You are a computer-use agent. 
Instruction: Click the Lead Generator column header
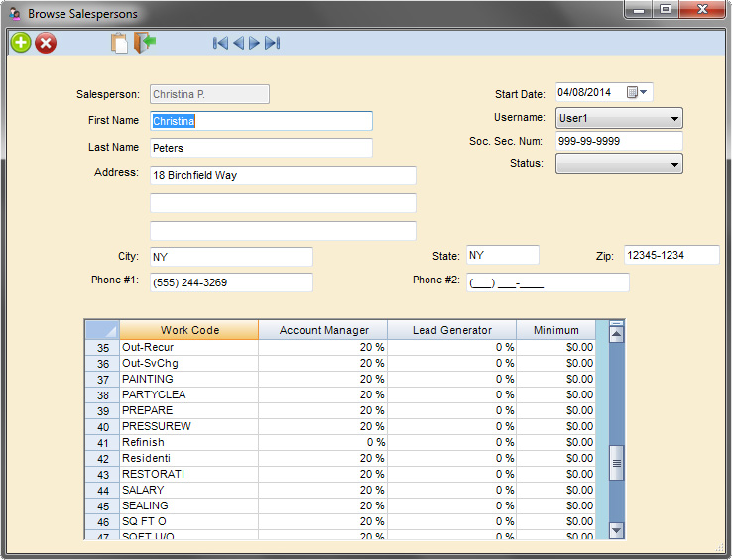pyautogui.click(x=452, y=330)
